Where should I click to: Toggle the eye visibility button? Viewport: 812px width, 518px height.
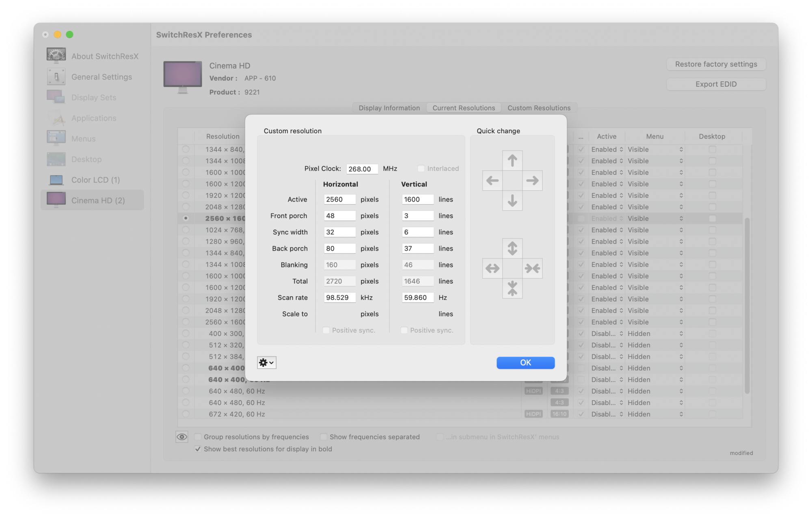[x=182, y=437]
